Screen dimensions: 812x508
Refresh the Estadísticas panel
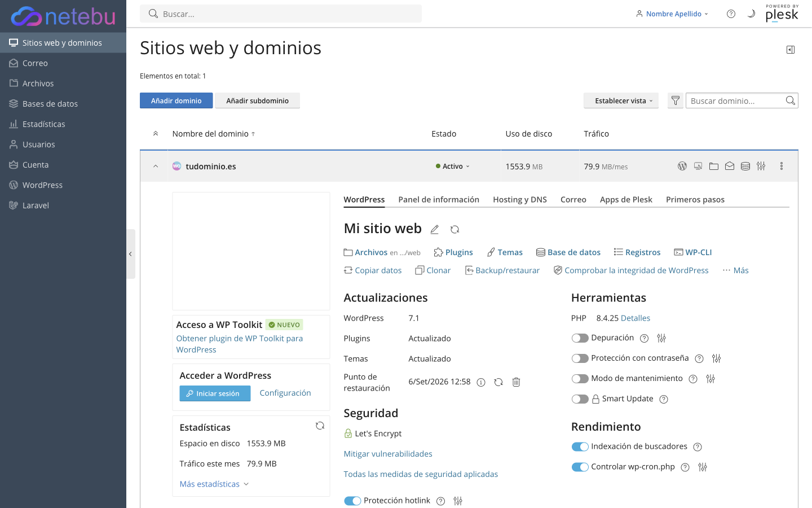pyautogui.click(x=320, y=426)
